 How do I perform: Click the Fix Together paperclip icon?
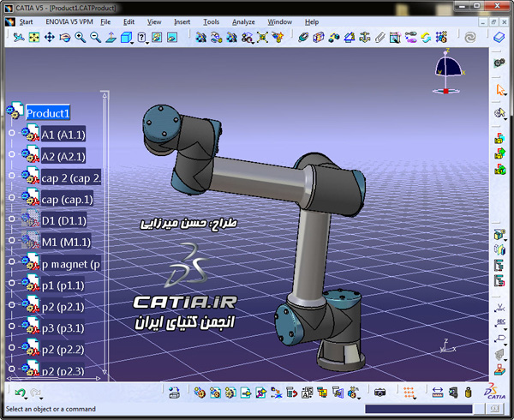click(x=380, y=38)
